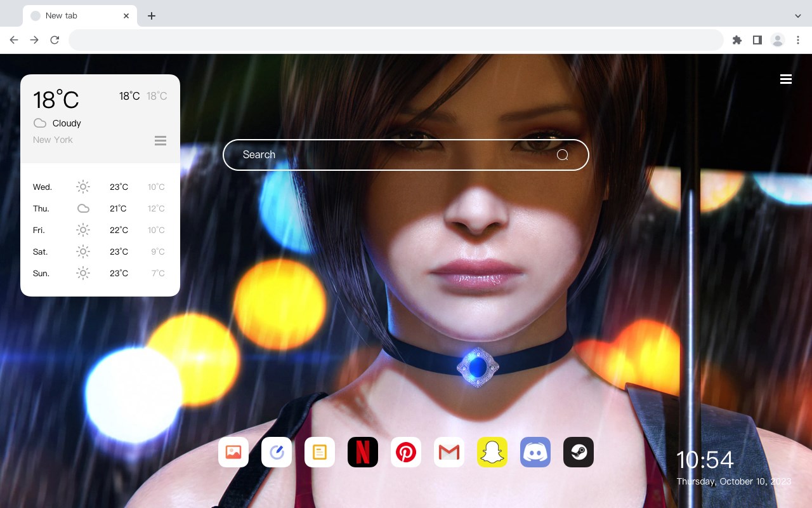
Task: Click the New York location label
Action: (53, 140)
